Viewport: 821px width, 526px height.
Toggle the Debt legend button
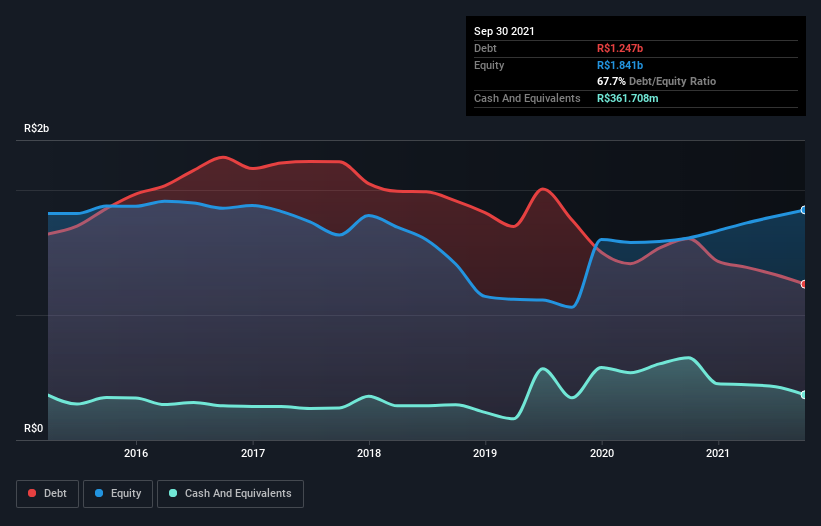48,494
